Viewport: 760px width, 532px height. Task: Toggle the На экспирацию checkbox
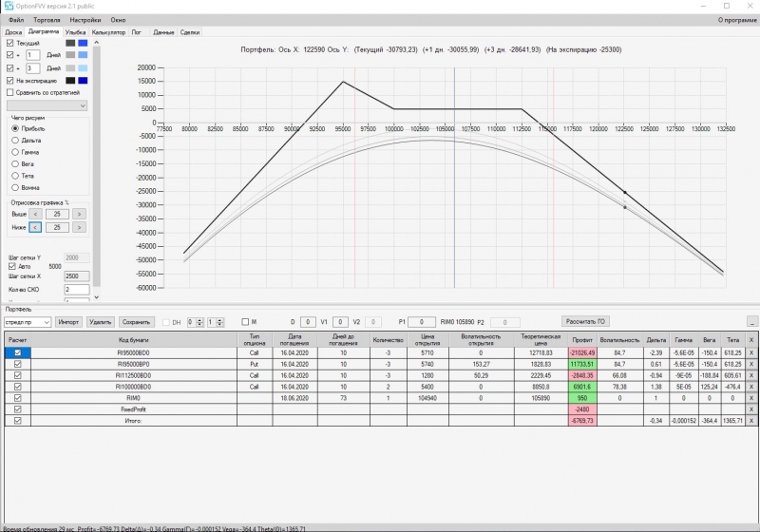pos(10,81)
